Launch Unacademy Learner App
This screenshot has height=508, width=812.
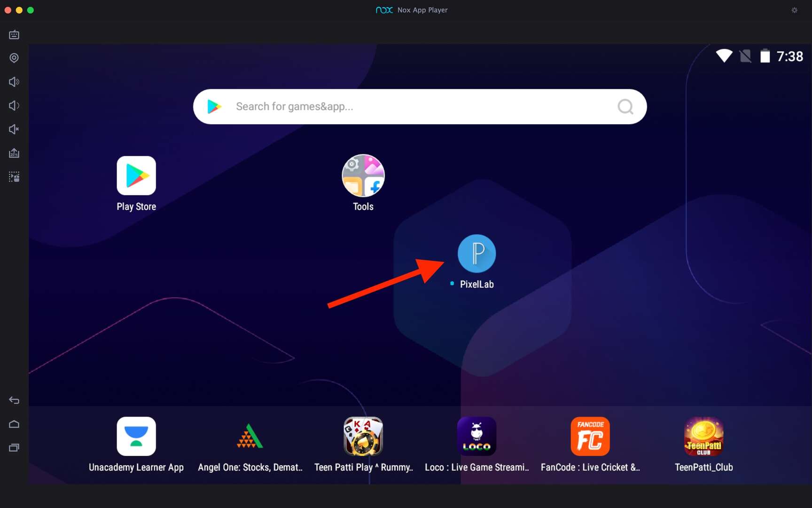coord(136,437)
